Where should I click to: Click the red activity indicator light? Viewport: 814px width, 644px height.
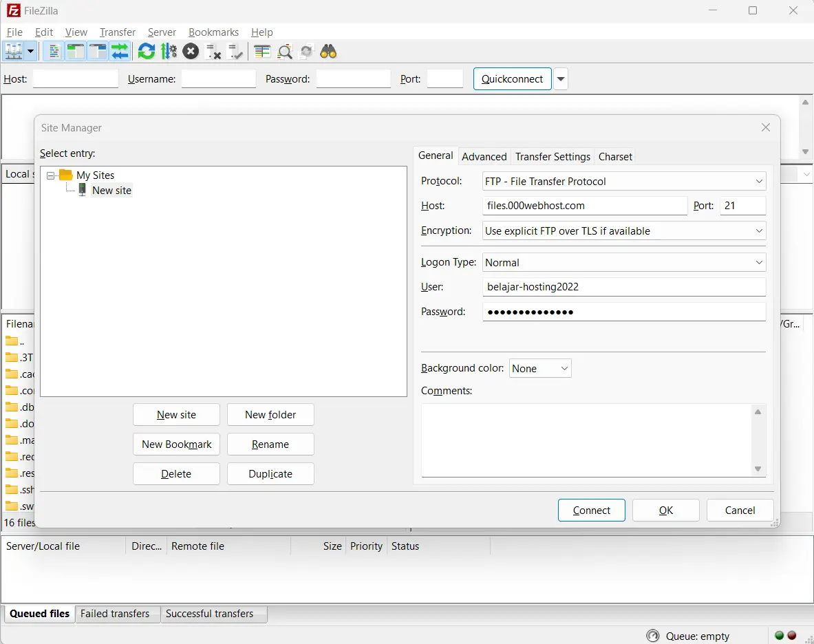point(792,635)
